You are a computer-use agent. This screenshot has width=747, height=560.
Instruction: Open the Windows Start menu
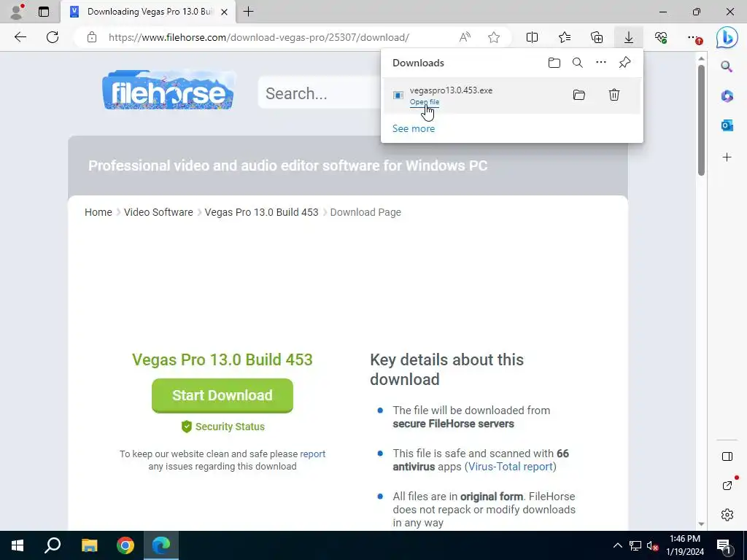(x=18, y=545)
